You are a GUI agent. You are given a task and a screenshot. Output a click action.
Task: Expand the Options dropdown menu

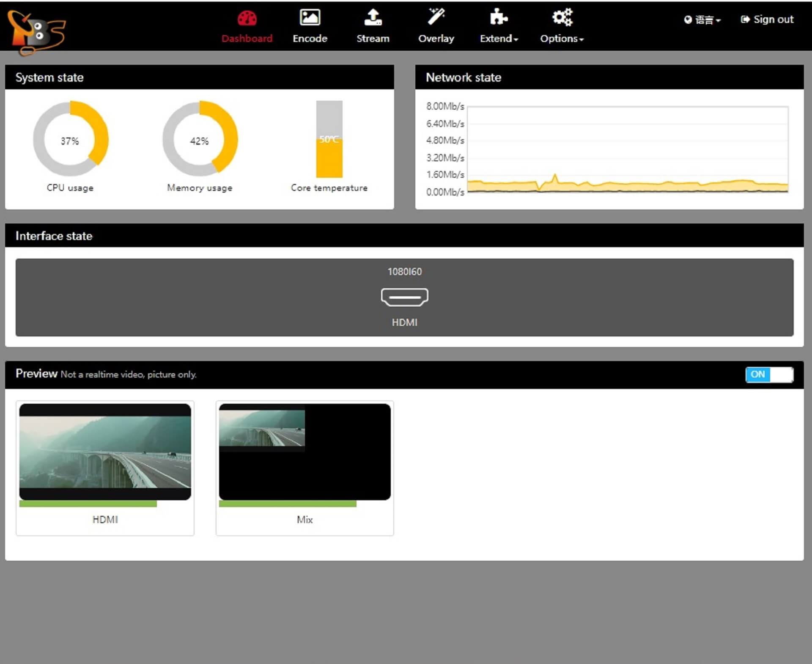pyautogui.click(x=562, y=39)
